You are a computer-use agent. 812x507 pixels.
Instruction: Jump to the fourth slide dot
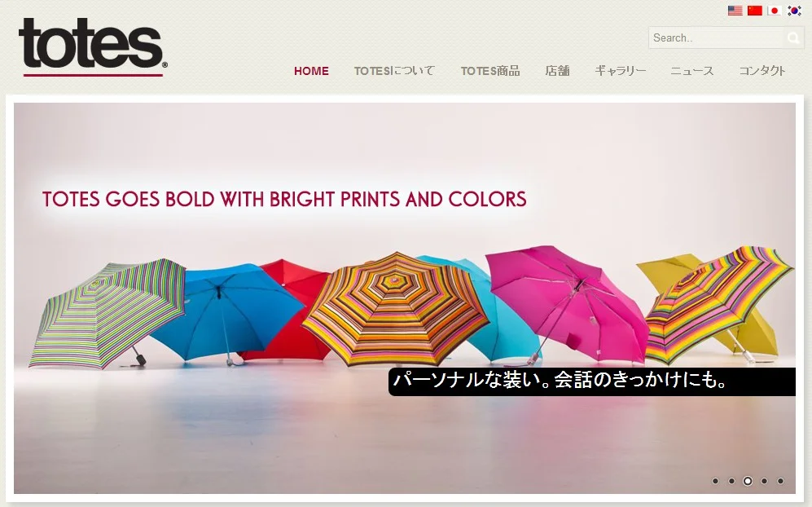point(764,481)
